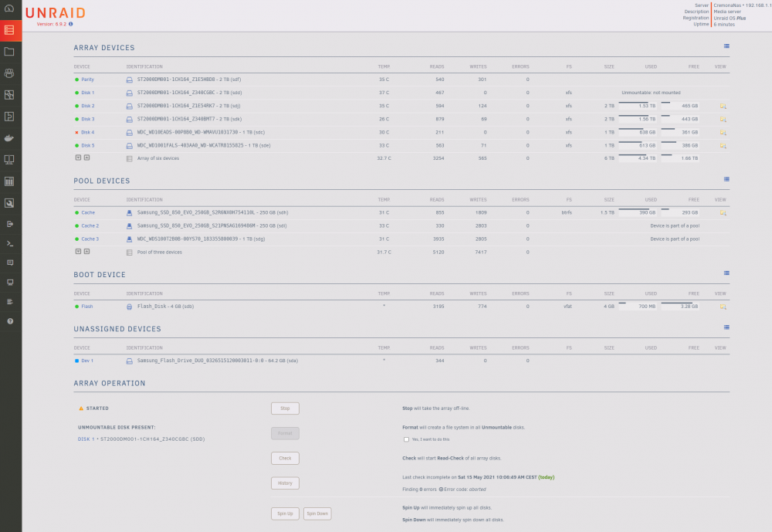Click the Check button

click(285, 458)
